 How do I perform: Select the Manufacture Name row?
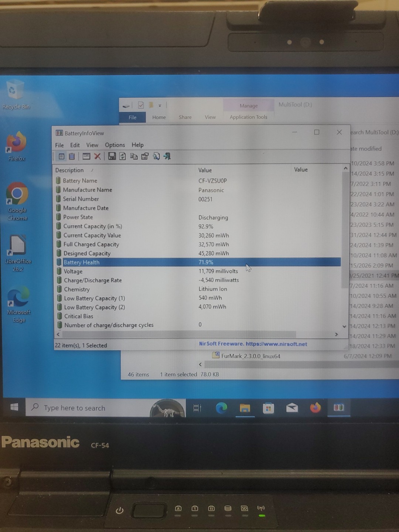[x=198, y=190]
